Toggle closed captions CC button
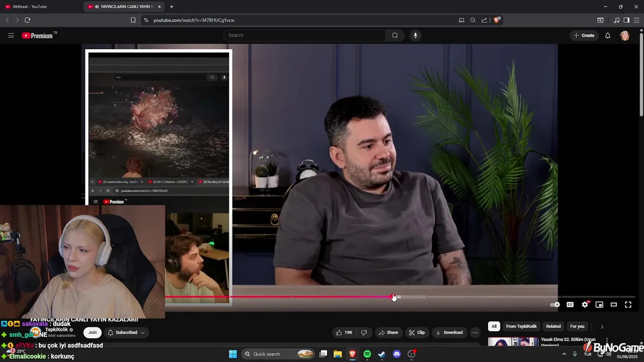This screenshot has height=362, width=644. point(570,304)
